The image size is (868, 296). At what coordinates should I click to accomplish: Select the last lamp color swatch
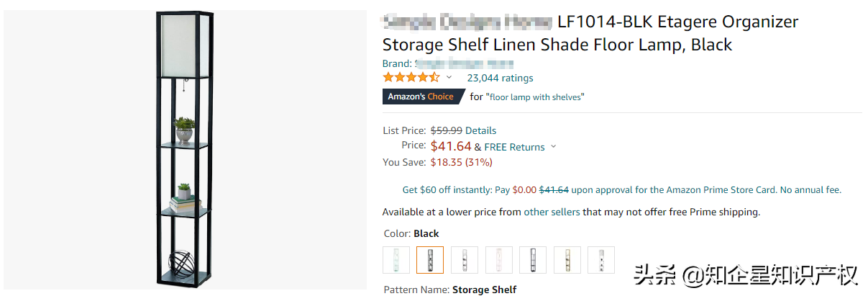pyautogui.click(x=601, y=260)
